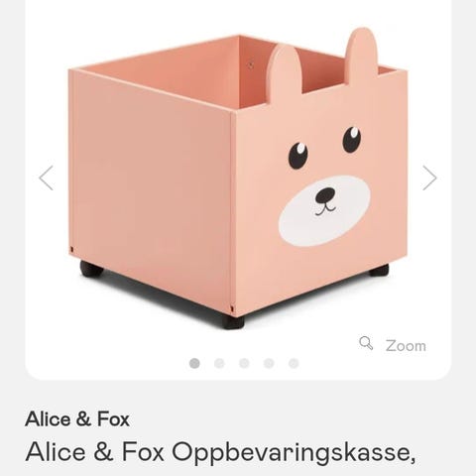476x476 pixels.
Task: Select the fourth carousel dot
Action: click(269, 363)
